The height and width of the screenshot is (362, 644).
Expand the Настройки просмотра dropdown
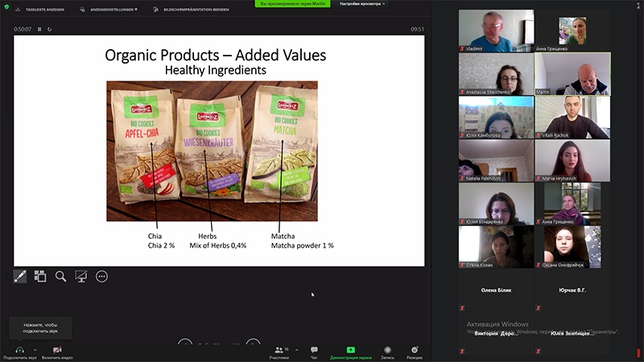pos(362,4)
